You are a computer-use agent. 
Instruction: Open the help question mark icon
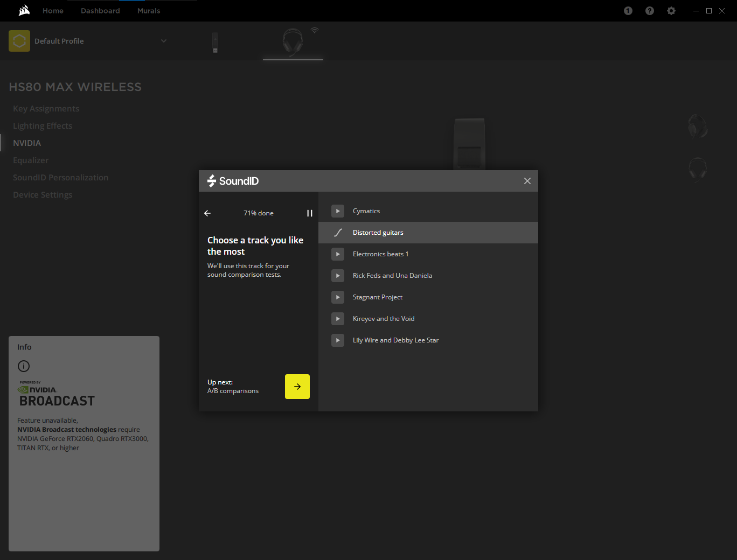click(650, 11)
